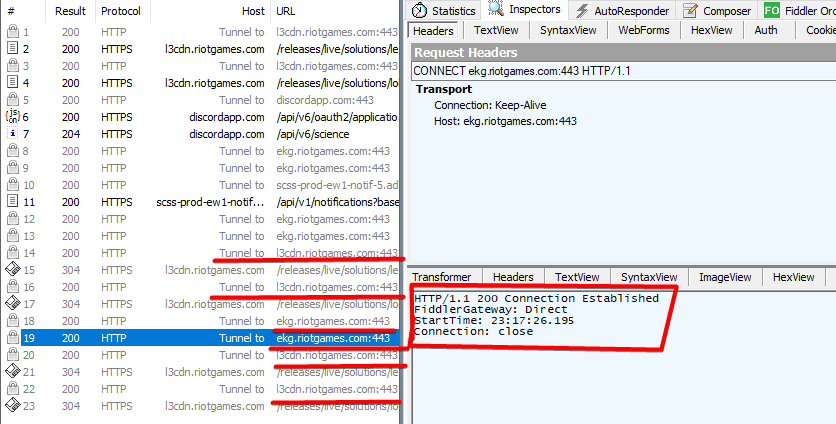
Task: Select the Host: ekg.riotgames.com:443 header
Action: pos(505,121)
